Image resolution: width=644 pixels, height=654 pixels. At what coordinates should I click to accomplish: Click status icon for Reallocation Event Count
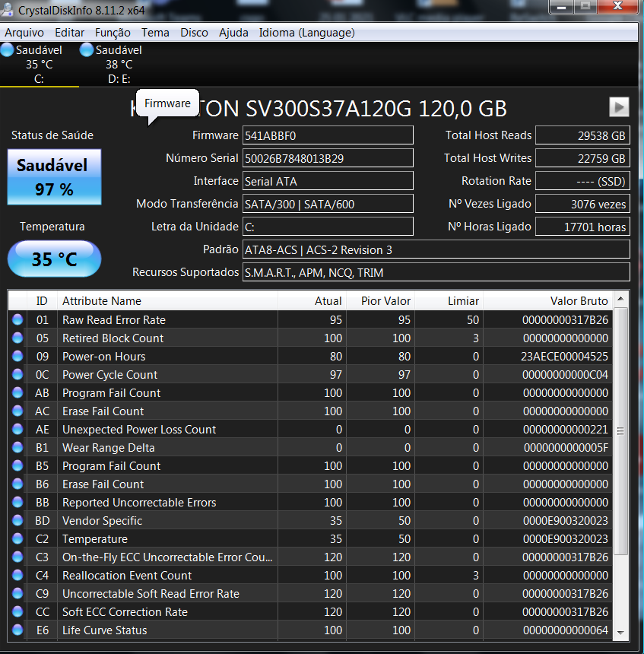(x=17, y=575)
